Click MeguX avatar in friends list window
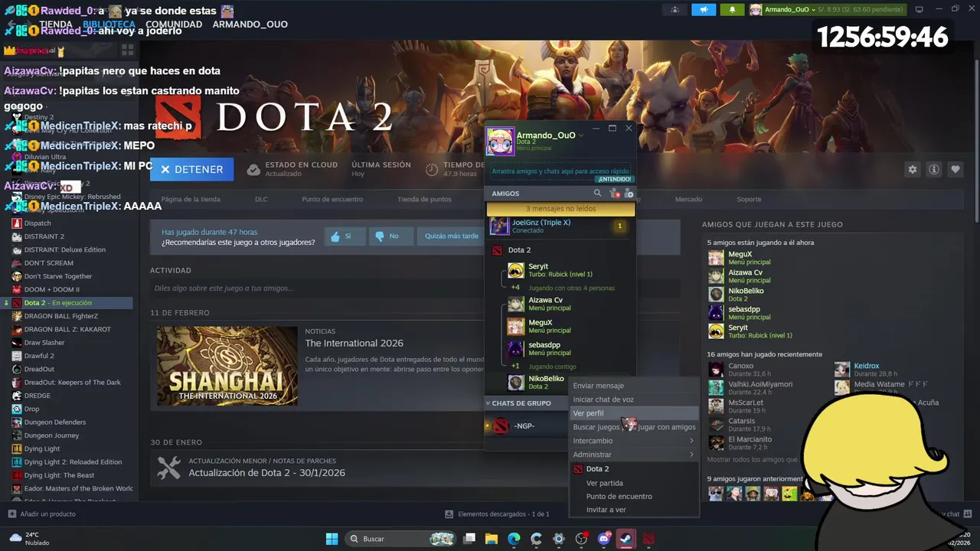This screenshot has height=551, width=980. coord(516,327)
